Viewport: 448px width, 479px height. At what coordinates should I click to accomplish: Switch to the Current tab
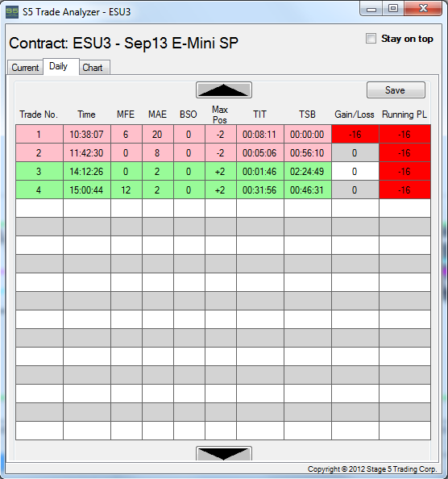[25, 67]
